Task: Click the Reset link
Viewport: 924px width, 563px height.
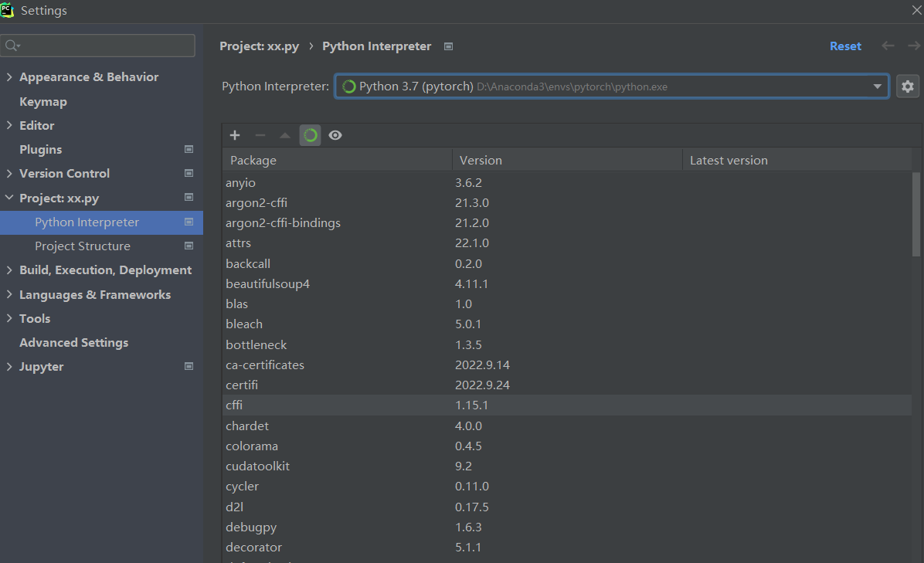Action: coord(845,46)
